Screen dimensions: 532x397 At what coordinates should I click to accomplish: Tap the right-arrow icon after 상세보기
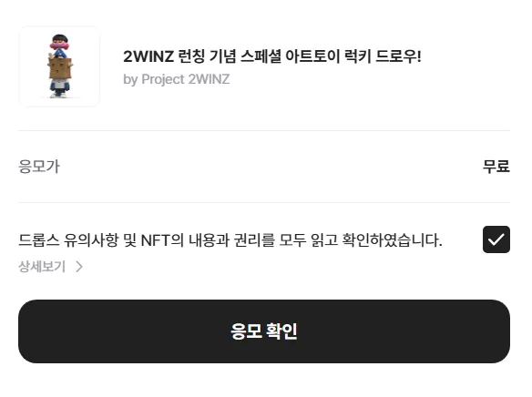[79, 267]
